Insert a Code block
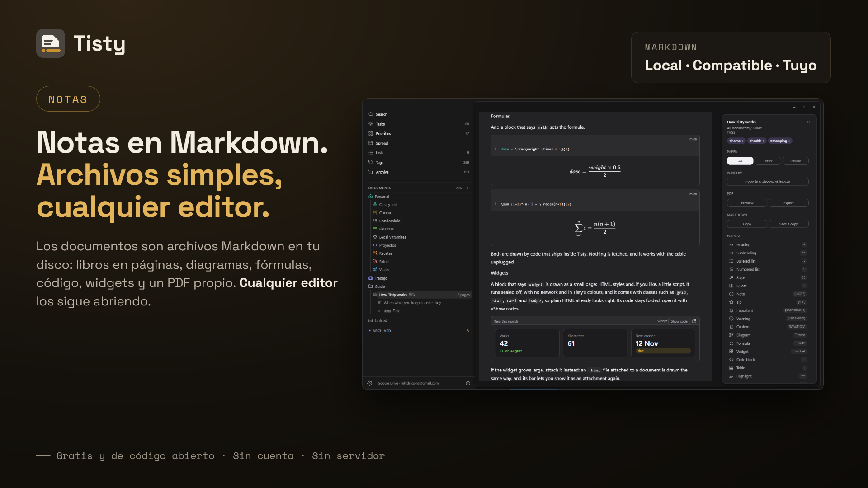This screenshot has height=488, width=868. tap(768, 360)
